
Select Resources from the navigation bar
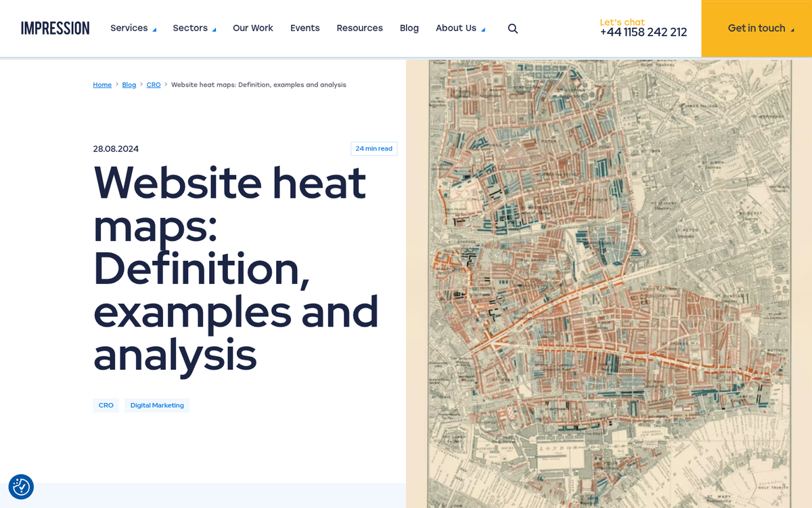point(359,28)
